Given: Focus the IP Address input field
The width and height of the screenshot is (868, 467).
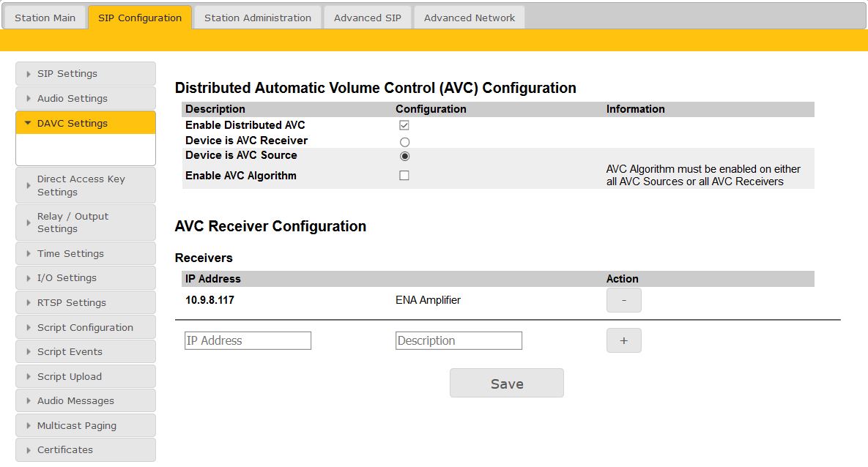Looking at the screenshot, I should click(248, 340).
